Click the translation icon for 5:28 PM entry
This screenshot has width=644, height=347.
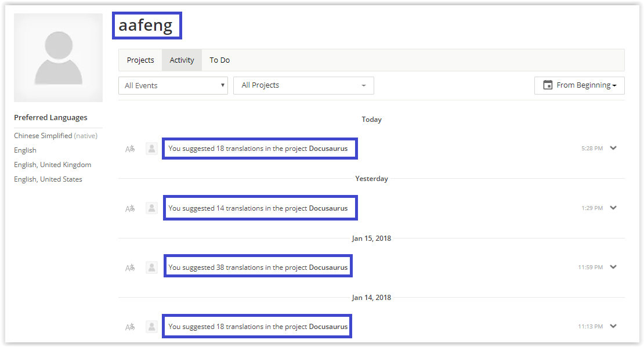point(130,149)
